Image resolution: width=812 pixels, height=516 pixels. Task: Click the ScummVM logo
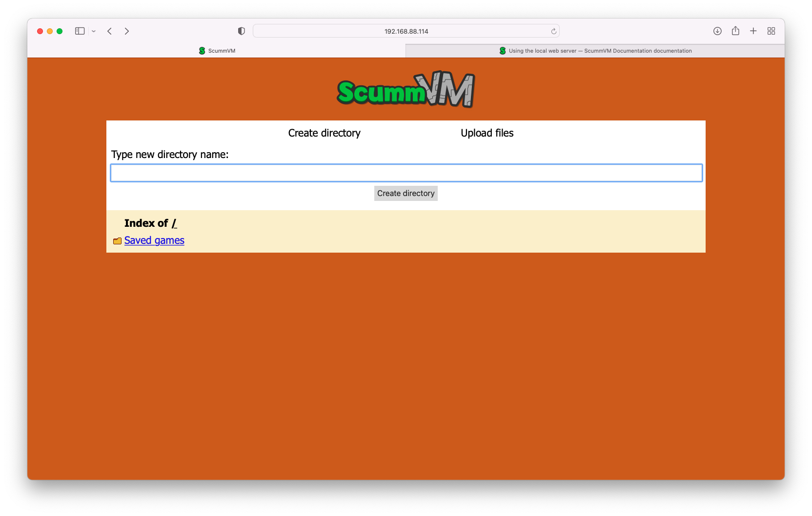click(x=406, y=90)
